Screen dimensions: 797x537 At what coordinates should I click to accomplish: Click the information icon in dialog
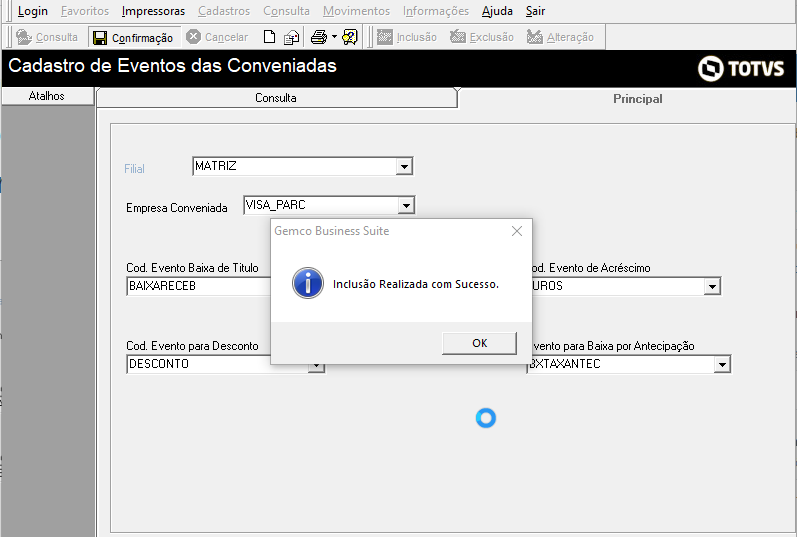point(308,283)
